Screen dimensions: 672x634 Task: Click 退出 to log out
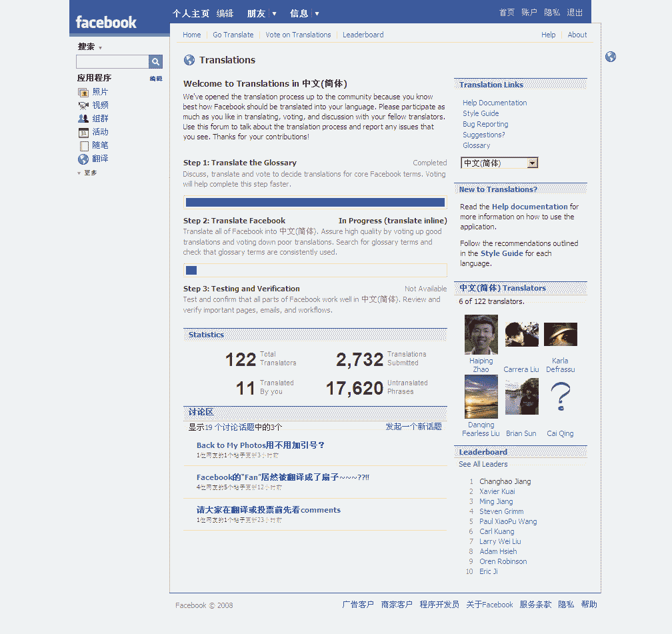click(x=575, y=13)
